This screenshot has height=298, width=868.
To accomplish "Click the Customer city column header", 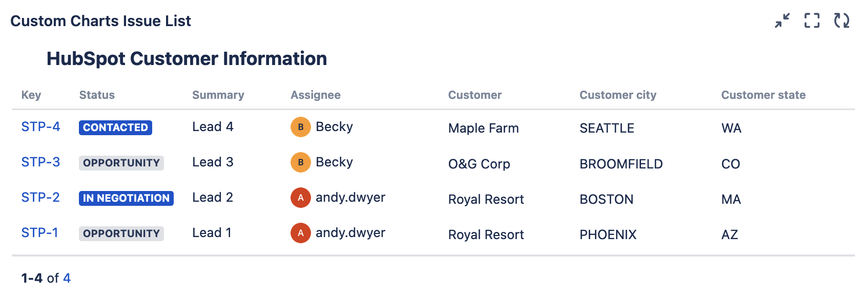I will pyautogui.click(x=617, y=95).
